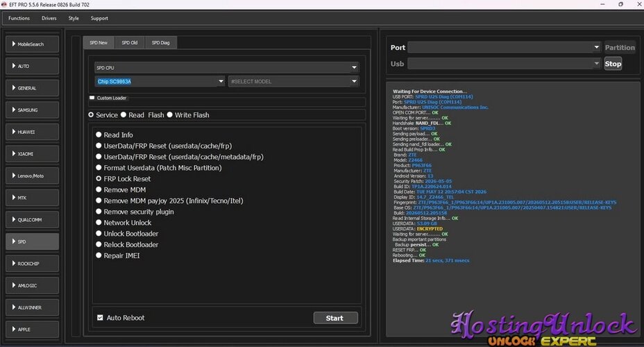
Task: Select the SPD sidebar section
Action: point(32,242)
